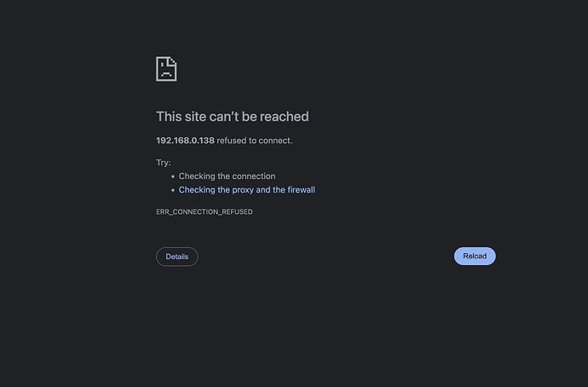588x387 pixels.
Task: Click the word "connection" in the first suggestion
Action: (x=255, y=176)
